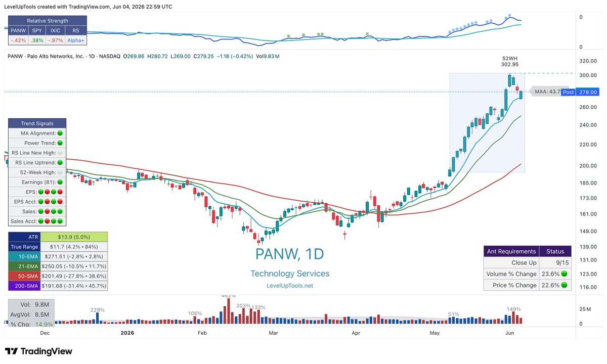This screenshot has width=607, height=364.
Task: Click the 10-EMA value $271.51
Action: (74, 256)
